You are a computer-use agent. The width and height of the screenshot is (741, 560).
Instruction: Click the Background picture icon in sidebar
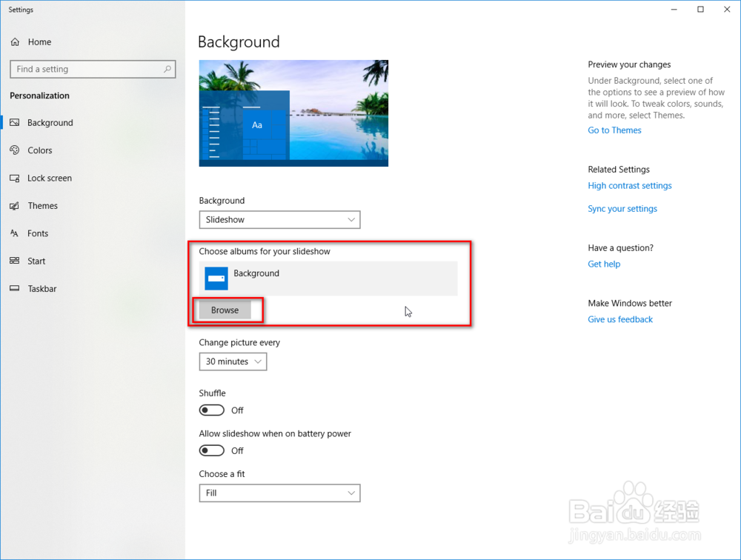pos(15,122)
